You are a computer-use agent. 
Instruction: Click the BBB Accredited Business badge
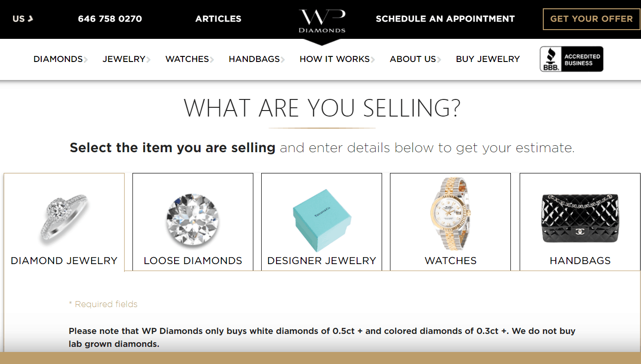tap(571, 59)
